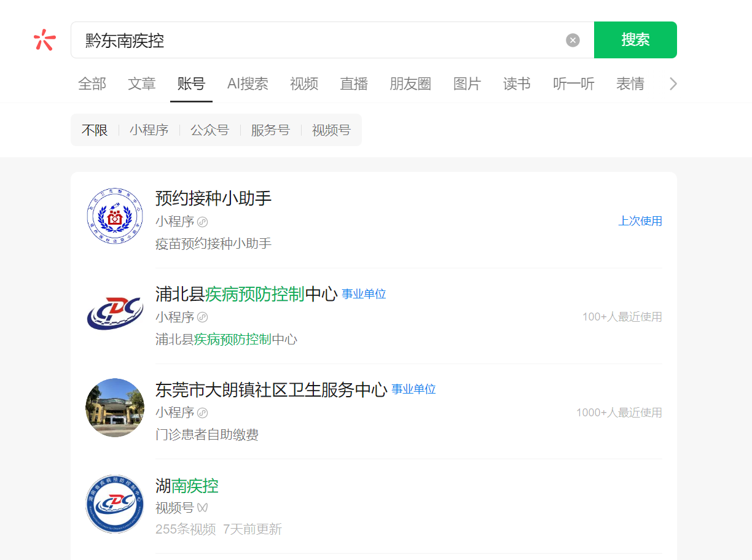
Task: Open the 图片 tab
Action: (467, 84)
